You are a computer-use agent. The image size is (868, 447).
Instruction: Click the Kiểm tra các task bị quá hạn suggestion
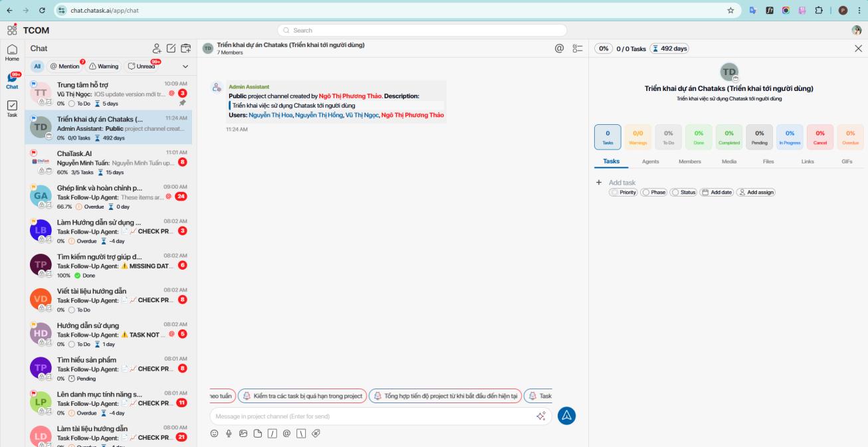302,396
